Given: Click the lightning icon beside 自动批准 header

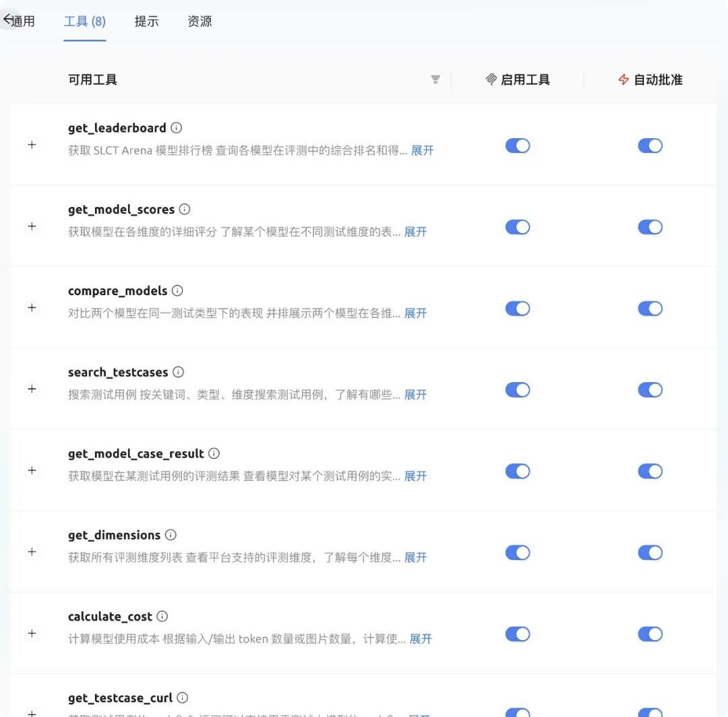Looking at the screenshot, I should pos(624,80).
